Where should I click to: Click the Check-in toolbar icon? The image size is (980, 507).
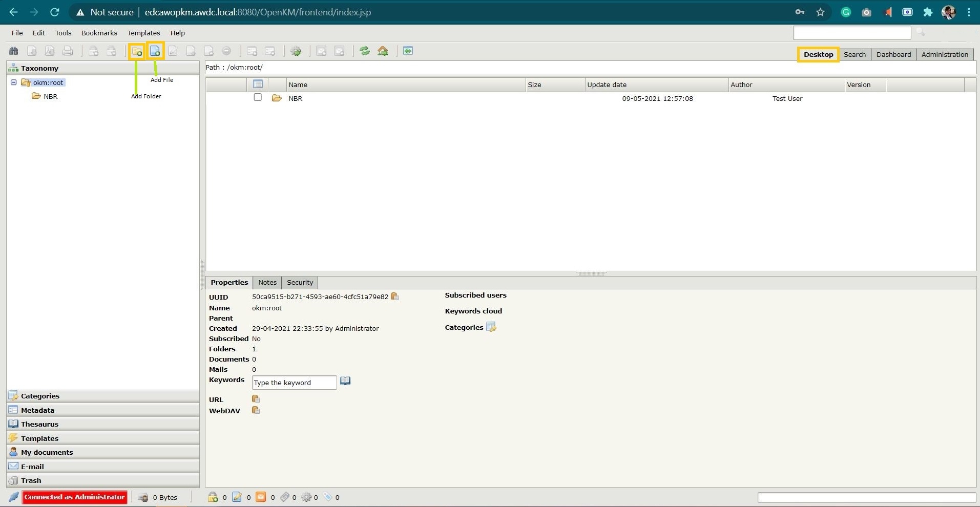(191, 51)
